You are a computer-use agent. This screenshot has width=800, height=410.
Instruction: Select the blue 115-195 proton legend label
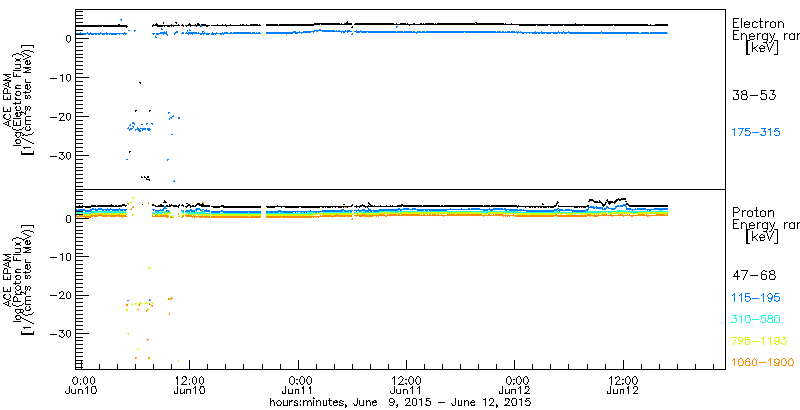[x=756, y=298]
